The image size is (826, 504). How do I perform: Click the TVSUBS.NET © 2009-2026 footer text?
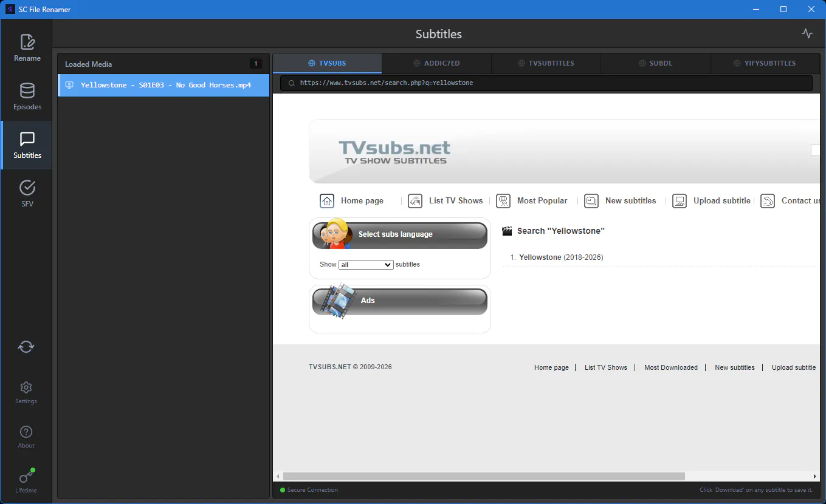[350, 367]
